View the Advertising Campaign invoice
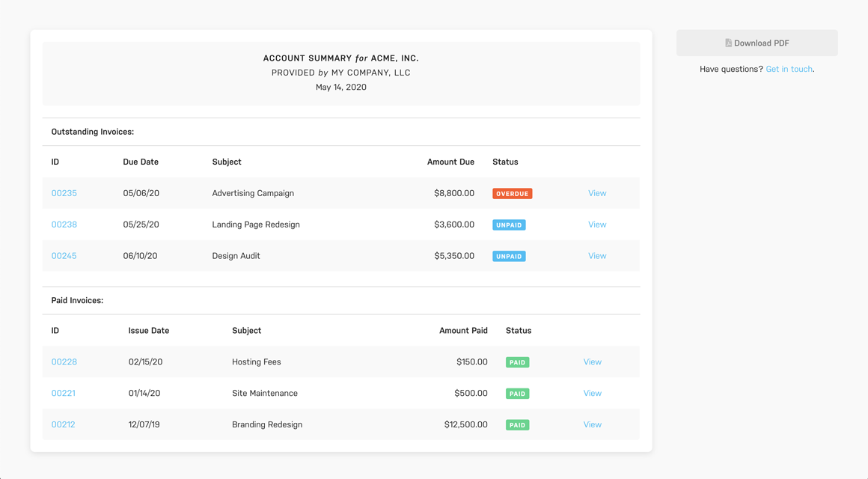The image size is (868, 479). click(x=597, y=193)
